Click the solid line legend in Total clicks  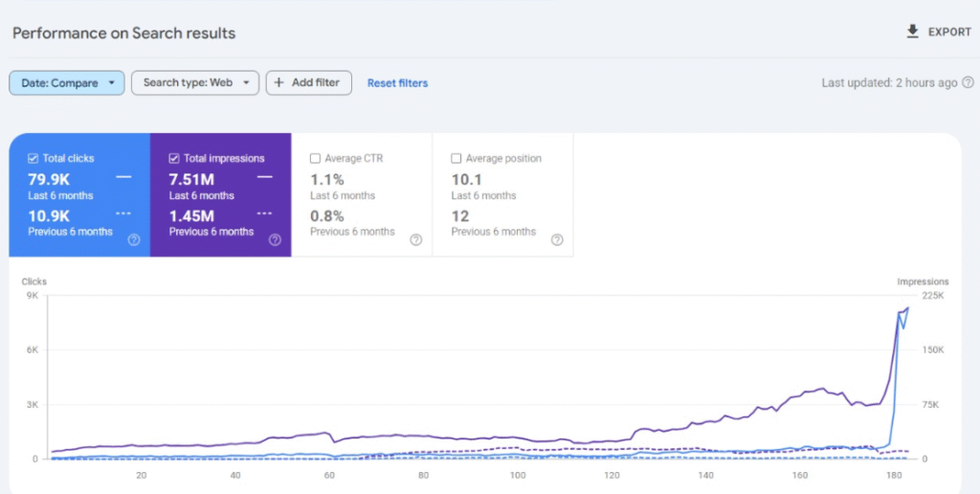point(123,177)
